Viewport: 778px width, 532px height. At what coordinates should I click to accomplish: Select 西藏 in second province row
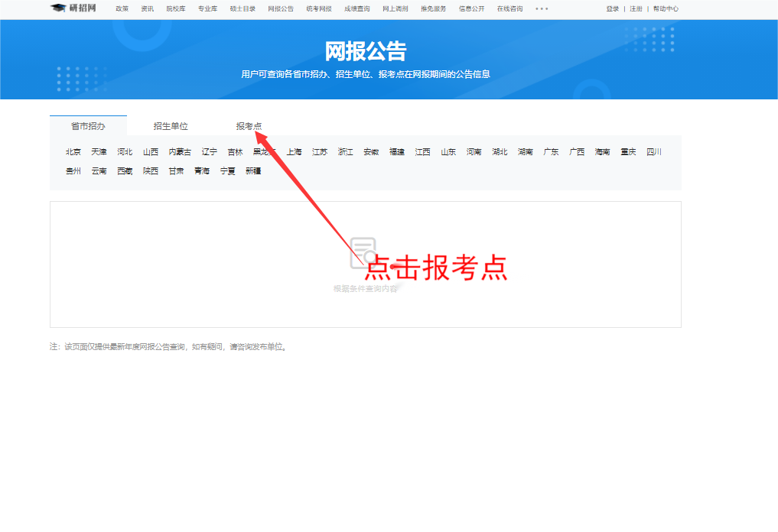tap(125, 171)
